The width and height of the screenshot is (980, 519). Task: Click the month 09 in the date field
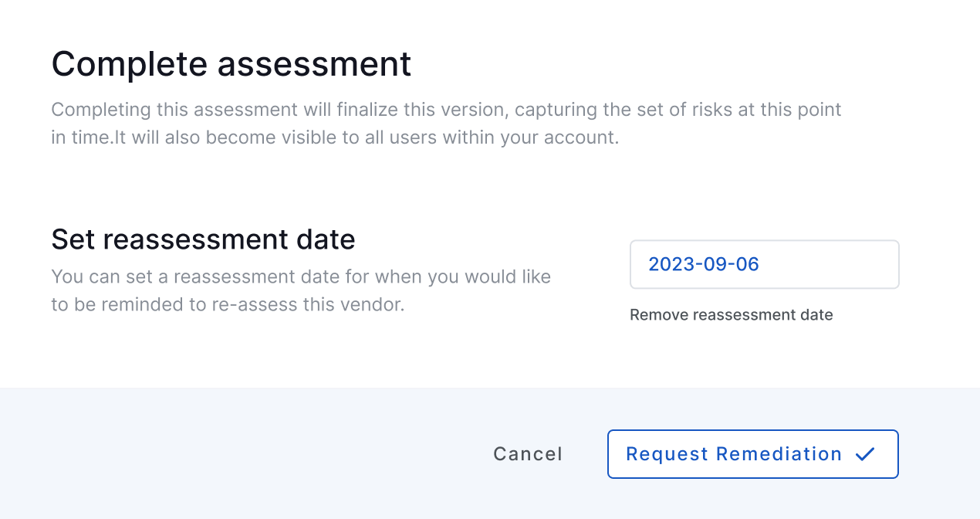tap(711, 264)
